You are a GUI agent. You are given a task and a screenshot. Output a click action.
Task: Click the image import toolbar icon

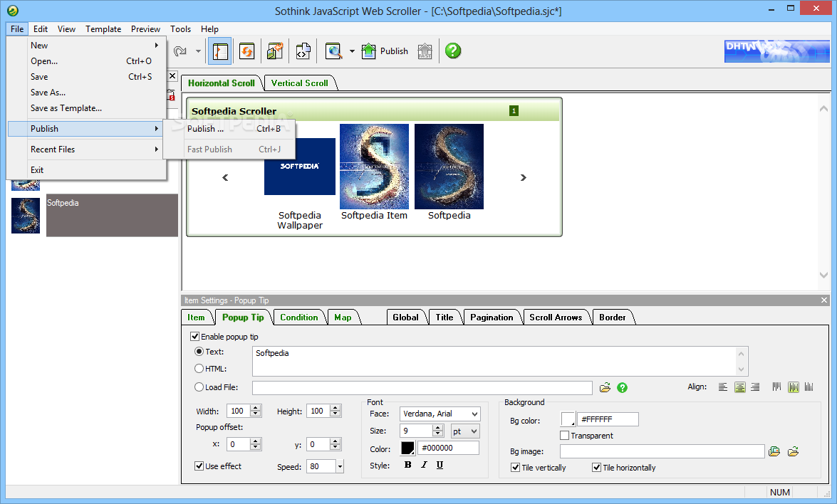(x=275, y=51)
